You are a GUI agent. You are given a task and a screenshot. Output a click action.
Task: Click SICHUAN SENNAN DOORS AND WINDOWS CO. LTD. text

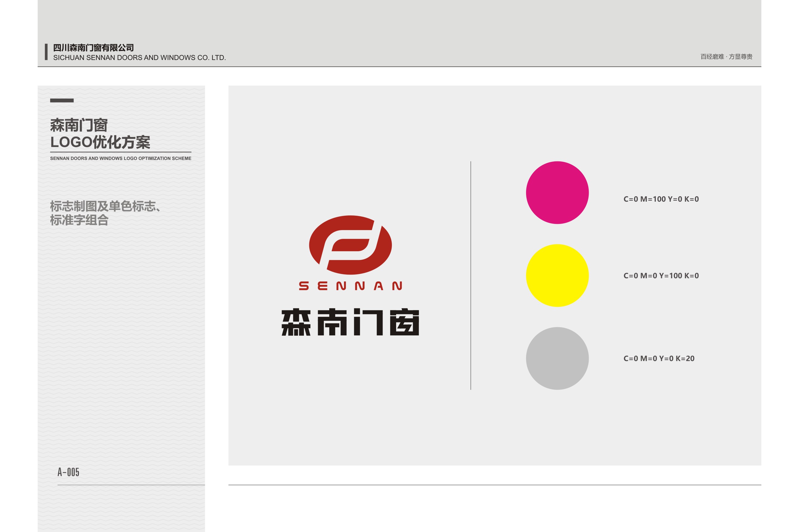139,58
